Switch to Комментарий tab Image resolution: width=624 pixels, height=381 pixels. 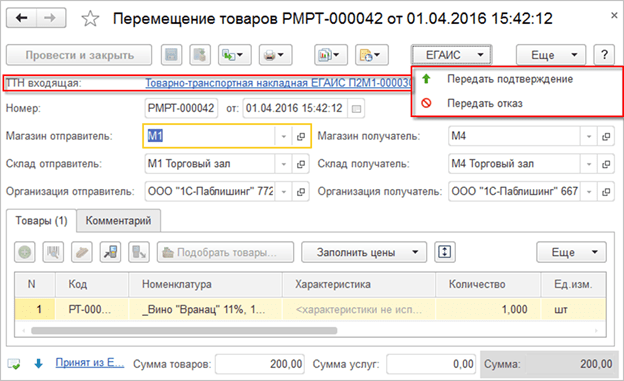(119, 221)
